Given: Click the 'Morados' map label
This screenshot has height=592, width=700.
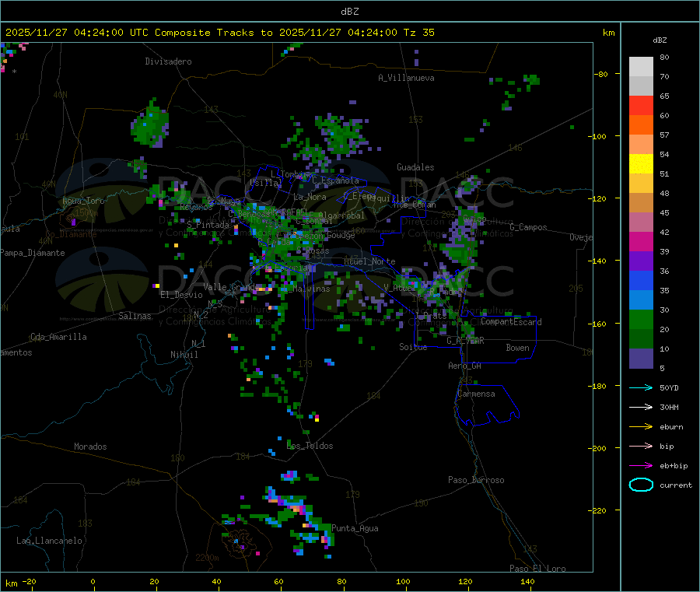Looking at the screenshot, I should click(x=91, y=447).
